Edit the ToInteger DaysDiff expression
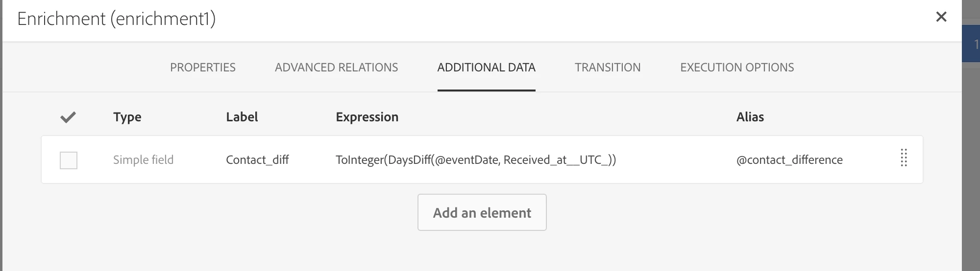Image resolution: width=980 pixels, height=271 pixels. tap(476, 160)
